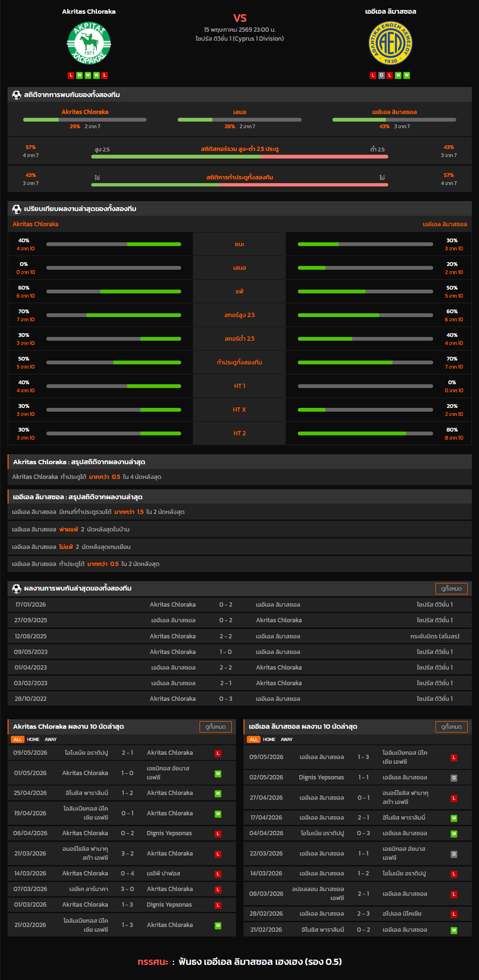Select AWAY filter in AEL Limassol last 10 matches
The height and width of the screenshot is (980, 479).
click(x=287, y=739)
